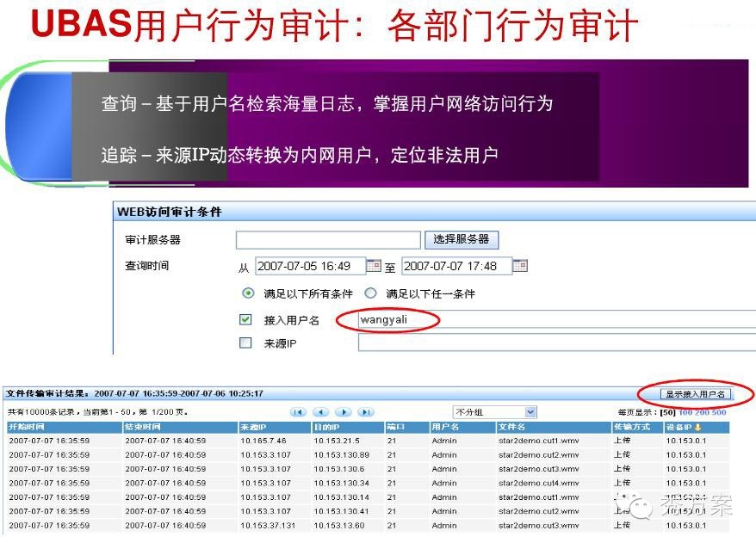Click destination IP cell 10.153.21.5

tap(337, 441)
